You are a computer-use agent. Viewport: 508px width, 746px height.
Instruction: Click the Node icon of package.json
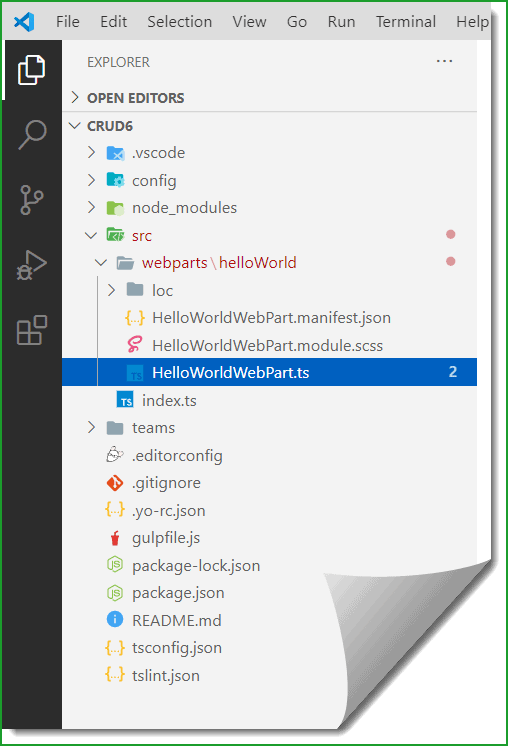pos(115,593)
